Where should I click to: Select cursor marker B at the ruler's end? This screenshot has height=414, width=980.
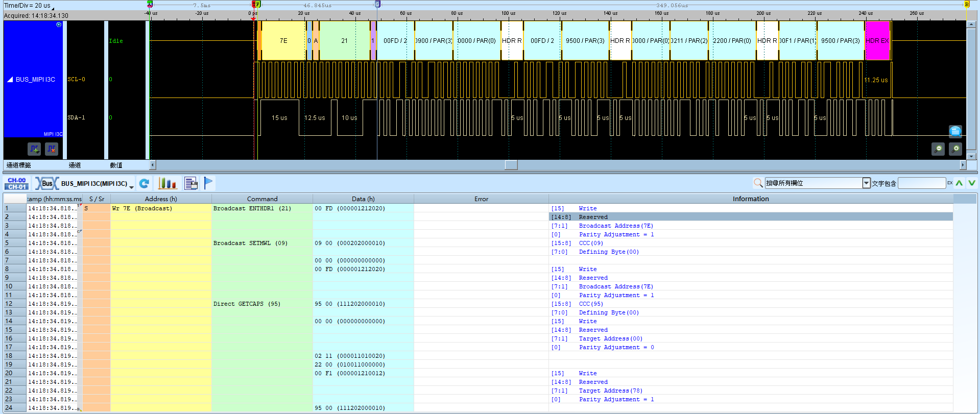click(x=966, y=4)
